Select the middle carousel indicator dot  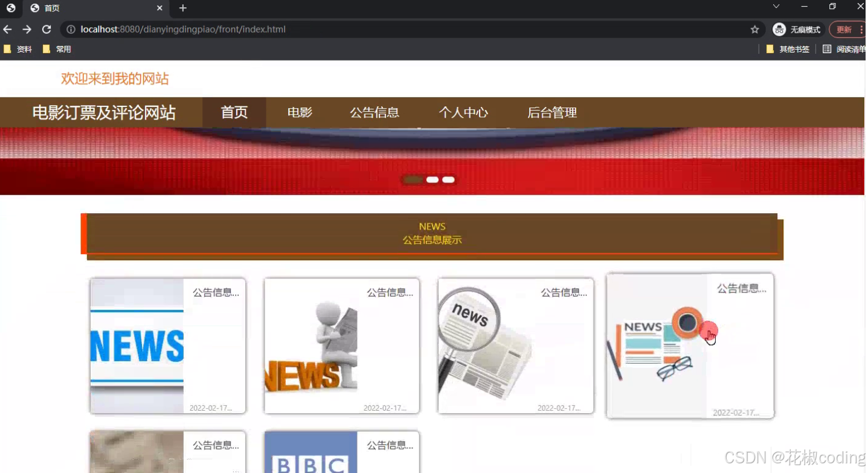(x=432, y=179)
